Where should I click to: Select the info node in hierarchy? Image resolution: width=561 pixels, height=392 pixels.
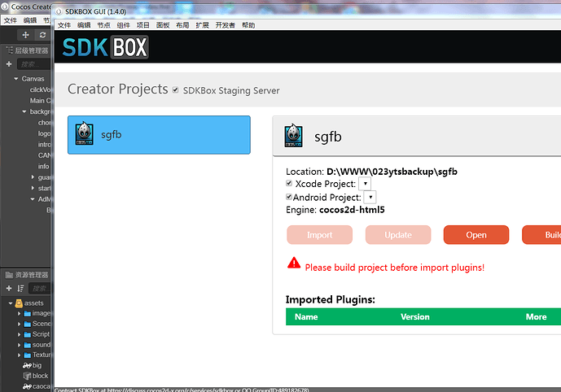pyautogui.click(x=44, y=166)
